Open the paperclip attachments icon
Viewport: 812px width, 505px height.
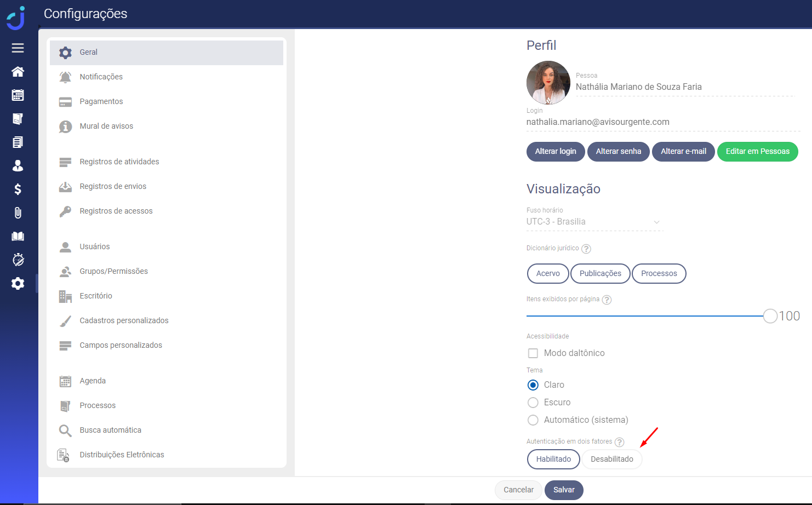(18, 213)
